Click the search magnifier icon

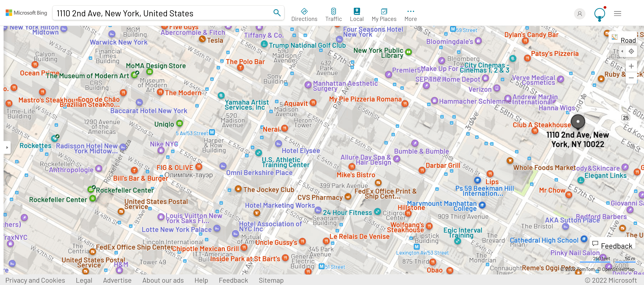tap(277, 13)
